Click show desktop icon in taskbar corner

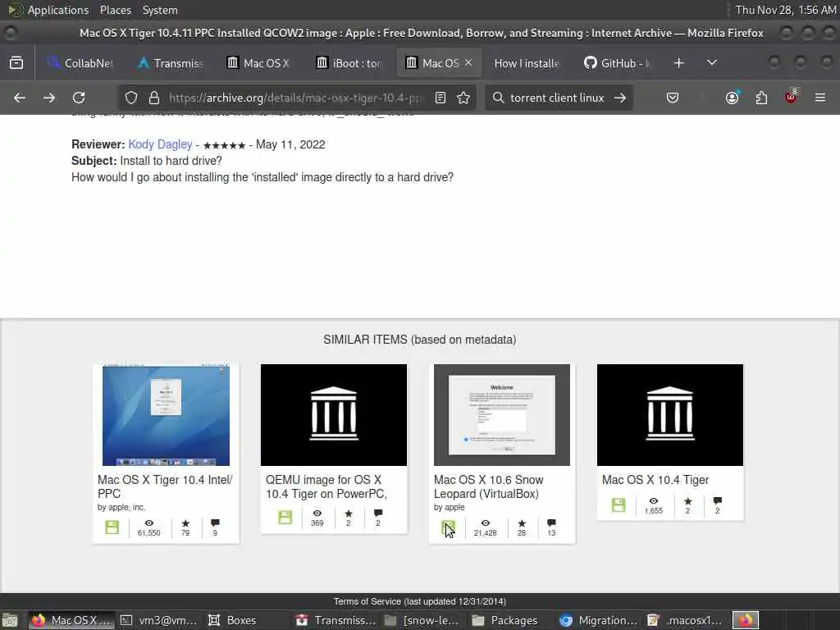tap(10, 620)
